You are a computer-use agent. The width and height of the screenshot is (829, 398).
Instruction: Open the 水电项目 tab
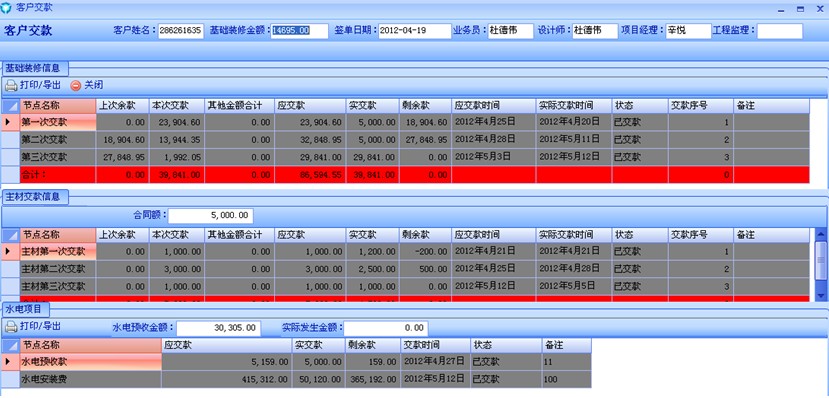pyautogui.click(x=26, y=309)
